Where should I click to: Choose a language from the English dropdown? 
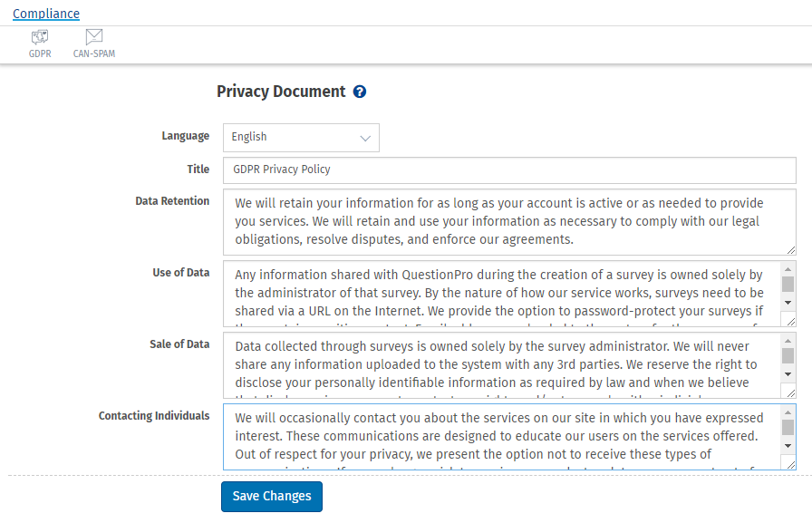click(301, 137)
